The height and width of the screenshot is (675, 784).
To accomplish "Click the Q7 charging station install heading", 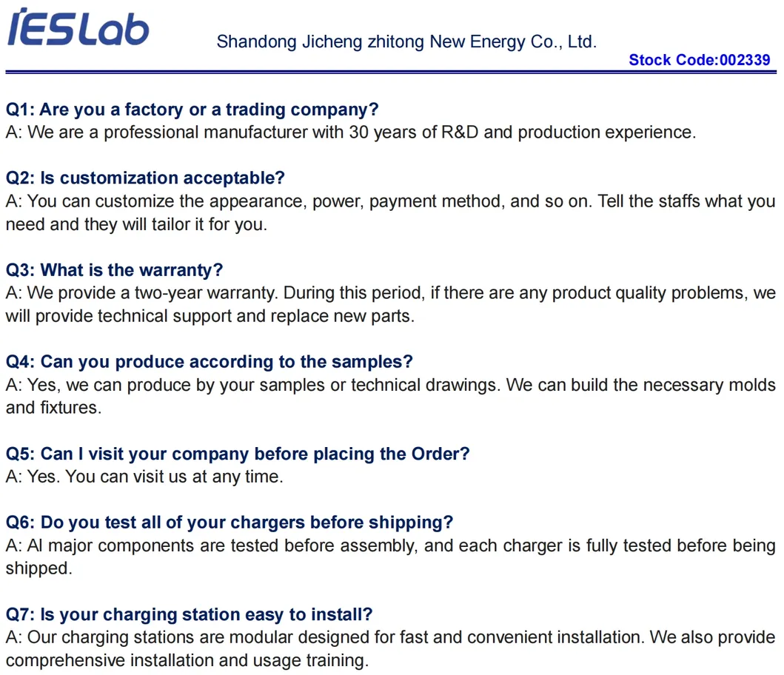I will 189,614.
